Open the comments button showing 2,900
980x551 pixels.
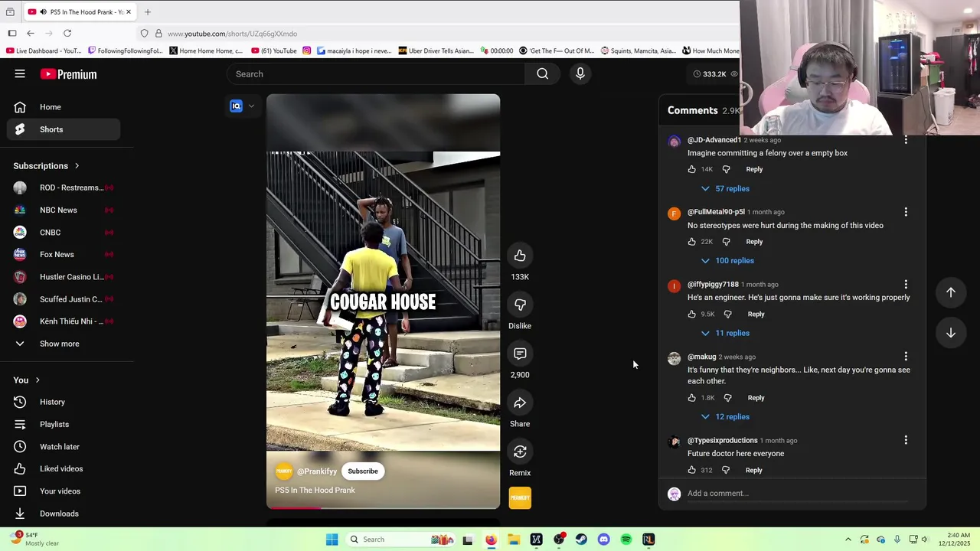point(520,354)
